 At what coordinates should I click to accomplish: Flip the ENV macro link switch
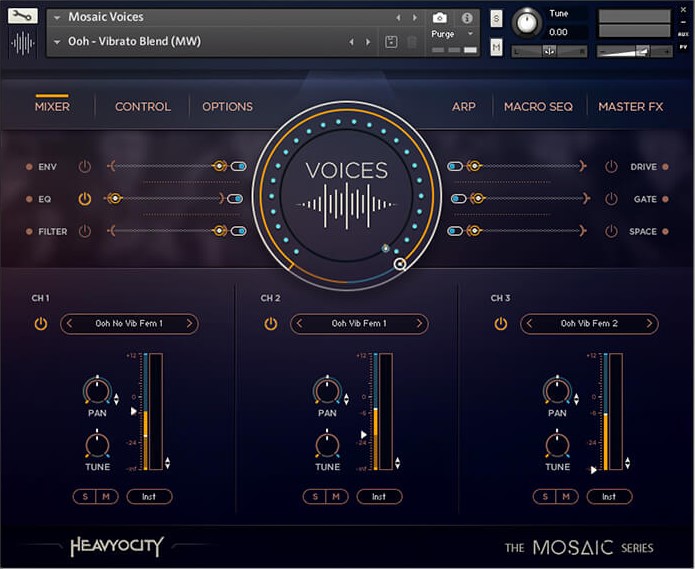pyautogui.click(x=238, y=167)
